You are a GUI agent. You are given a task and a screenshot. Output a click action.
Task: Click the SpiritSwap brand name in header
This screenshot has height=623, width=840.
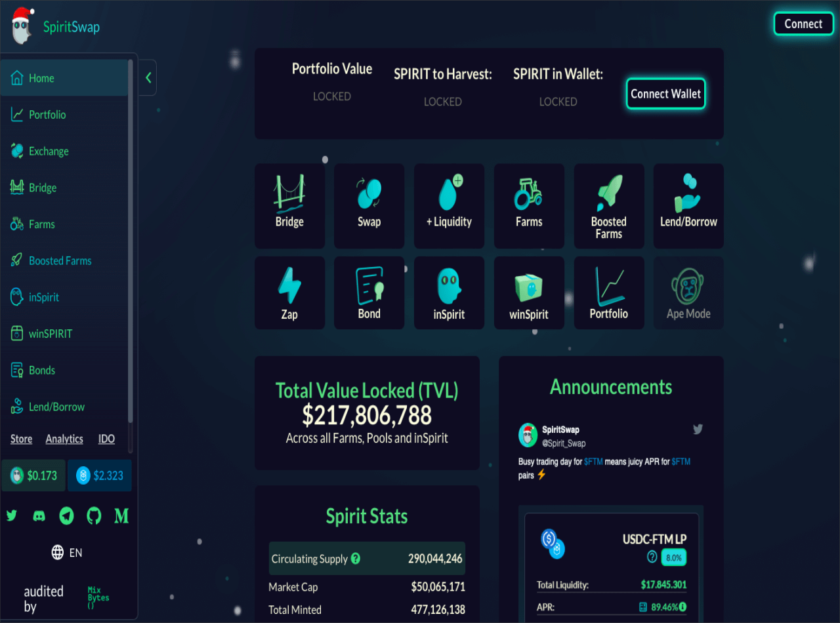coord(72,27)
